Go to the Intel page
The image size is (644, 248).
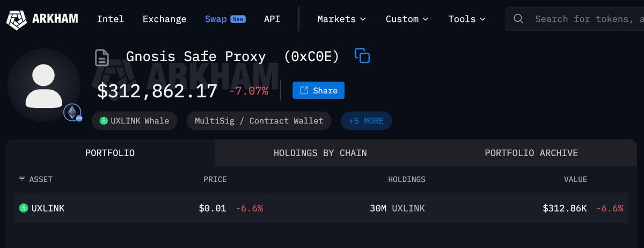click(x=111, y=19)
